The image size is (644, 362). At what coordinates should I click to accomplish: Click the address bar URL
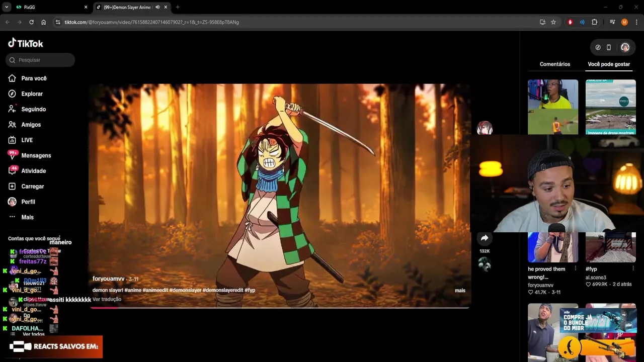click(x=151, y=22)
